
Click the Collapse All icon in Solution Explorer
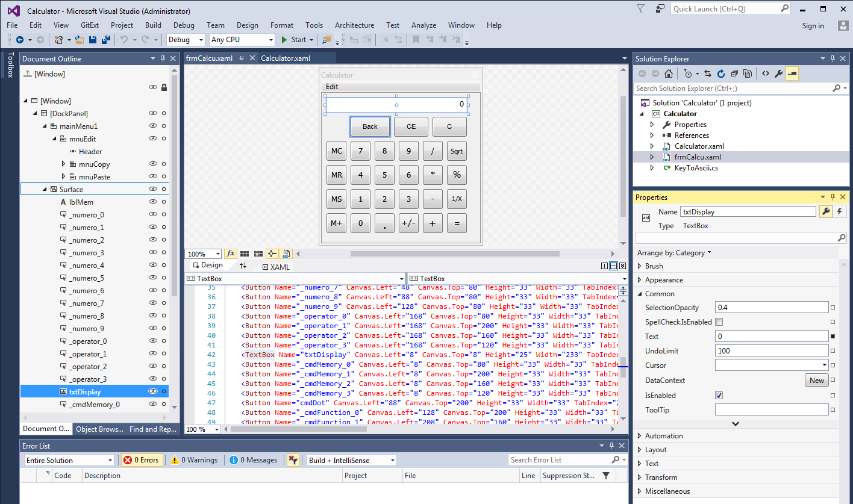[x=734, y=73]
